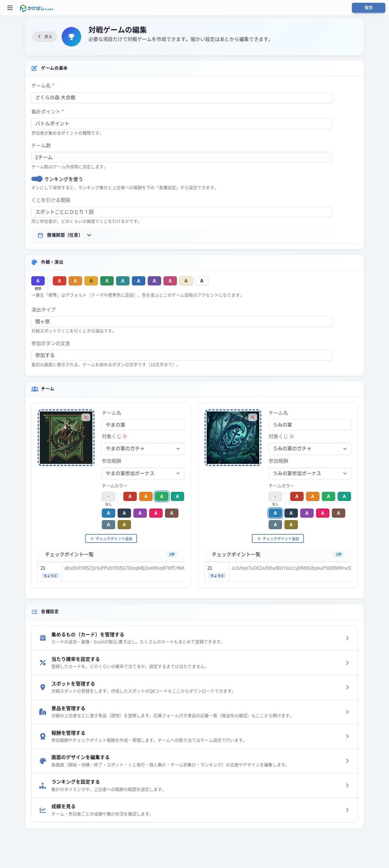
Task: Click the 参加ボタンの文言 input field
Action: click(x=182, y=355)
